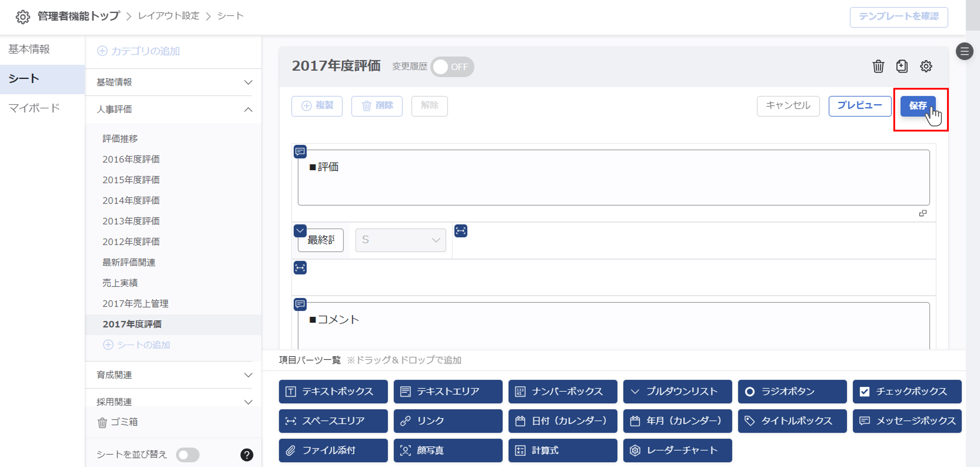980x467 pixels.
Task: Switch to マイボード tab
Action: (34, 108)
